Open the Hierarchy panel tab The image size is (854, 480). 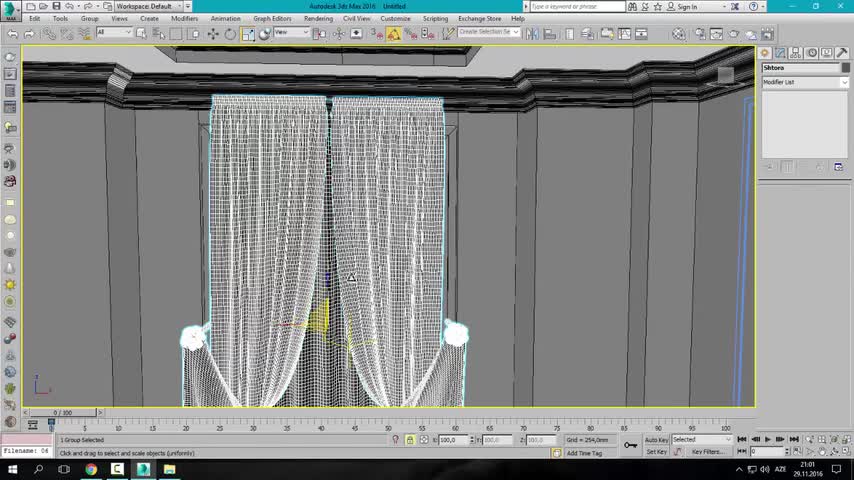coord(796,52)
